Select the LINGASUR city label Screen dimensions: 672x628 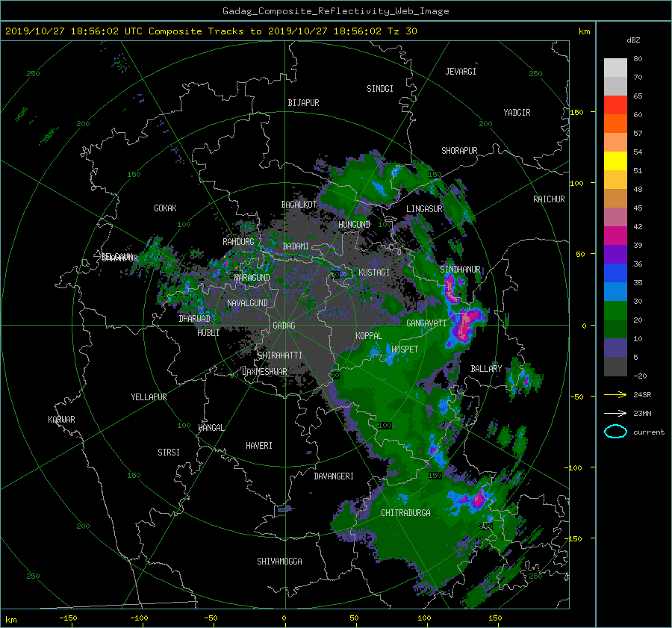tap(424, 209)
